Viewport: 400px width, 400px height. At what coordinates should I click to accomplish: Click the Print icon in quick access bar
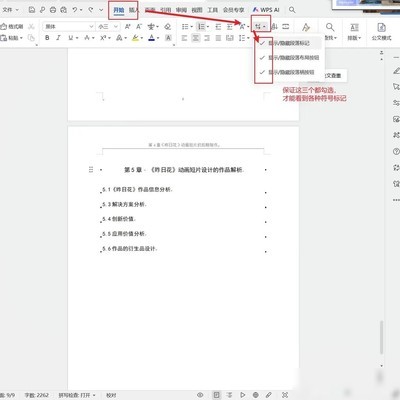click(x=53, y=10)
